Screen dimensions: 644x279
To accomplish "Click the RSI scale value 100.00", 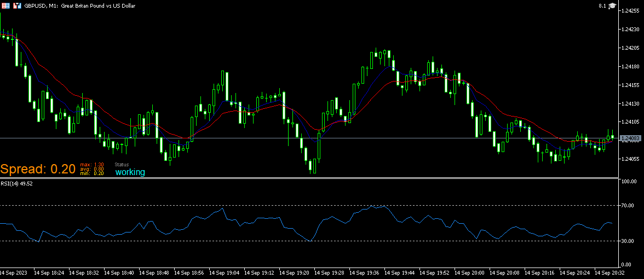I will [629, 181].
